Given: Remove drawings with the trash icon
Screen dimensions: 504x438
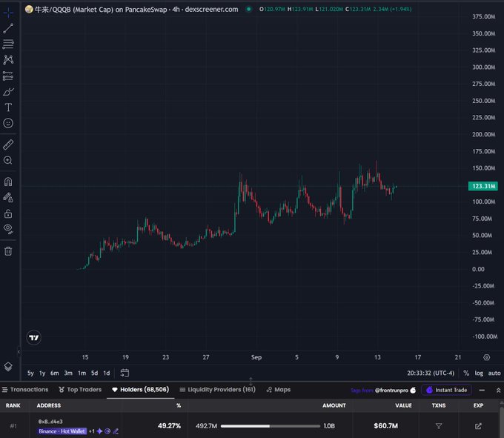Looking at the screenshot, I should point(8,251).
